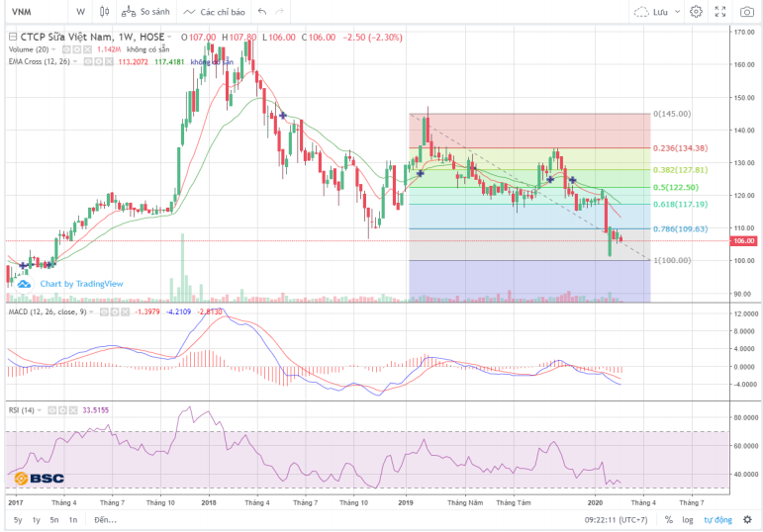Select the 5y time range
The height and width of the screenshot is (532, 763).
click(18, 520)
